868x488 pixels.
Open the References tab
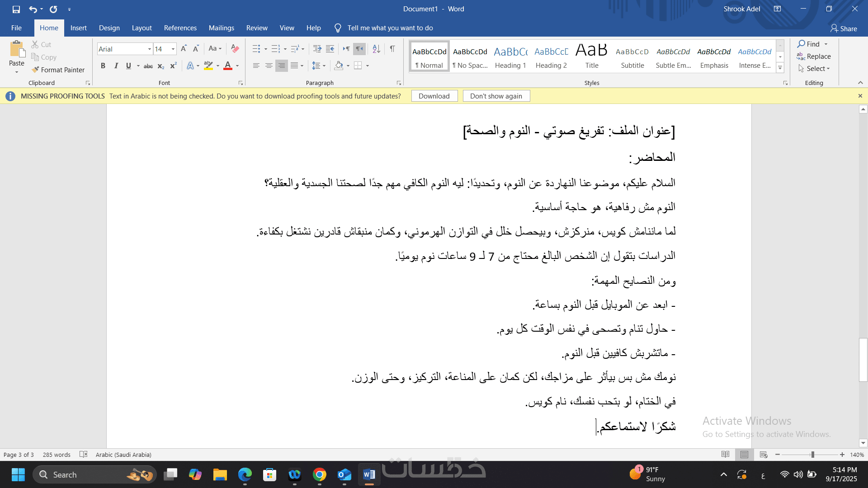pyautogui.click(x=180, y=28)
